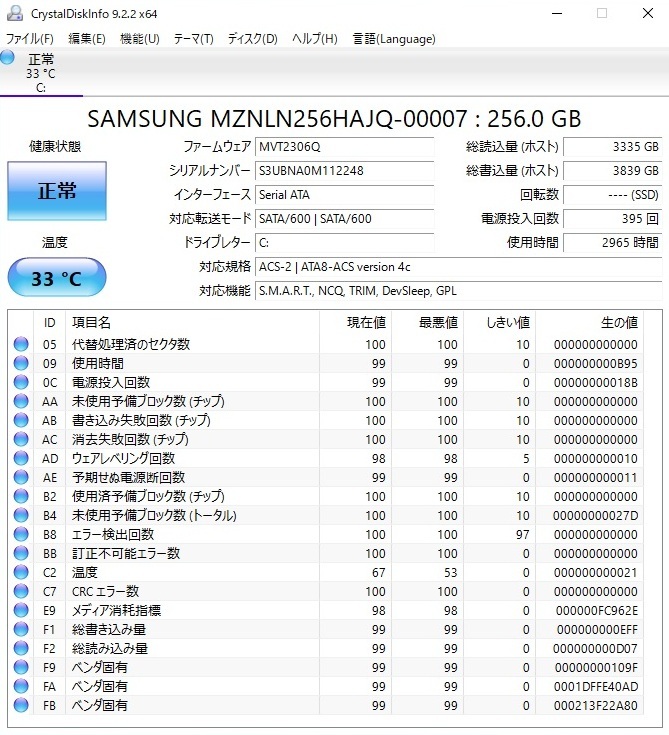
Task: Select row ウェアレベリング回数
Action: [x=326, y=458]
